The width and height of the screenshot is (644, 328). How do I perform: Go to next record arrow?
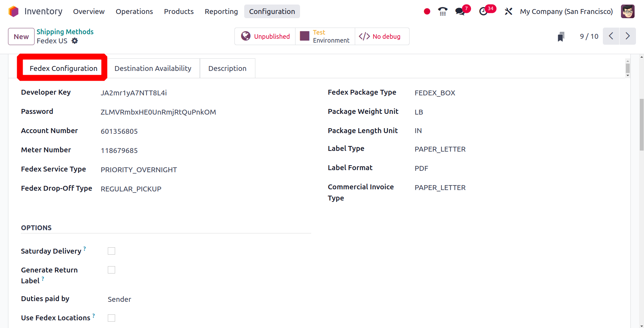628,36
